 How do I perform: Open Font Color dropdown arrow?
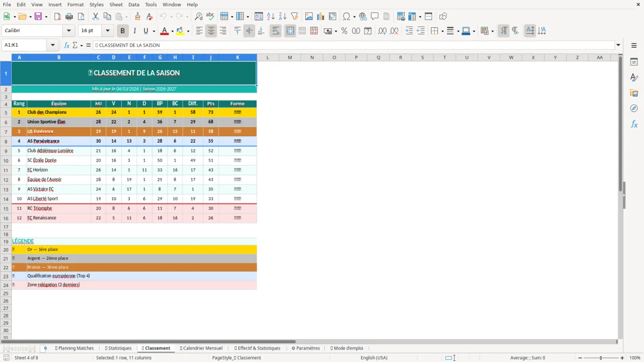tap(172, 31)
